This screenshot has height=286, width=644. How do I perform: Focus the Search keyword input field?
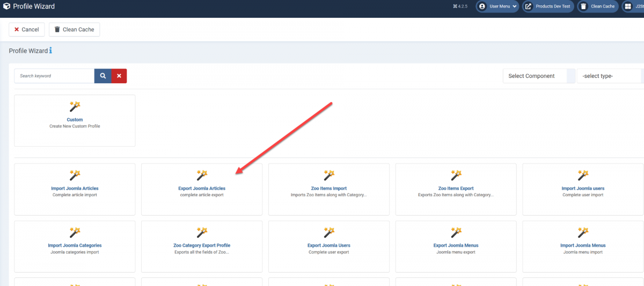click(x=54, y=76)
